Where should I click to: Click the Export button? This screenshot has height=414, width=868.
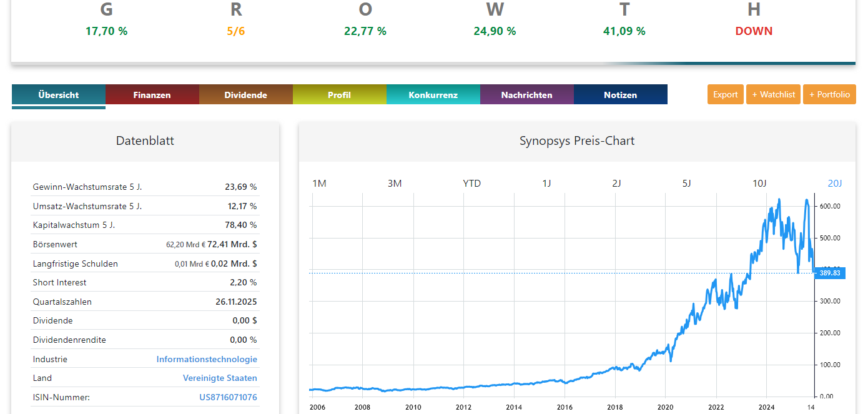click(725, 94)
